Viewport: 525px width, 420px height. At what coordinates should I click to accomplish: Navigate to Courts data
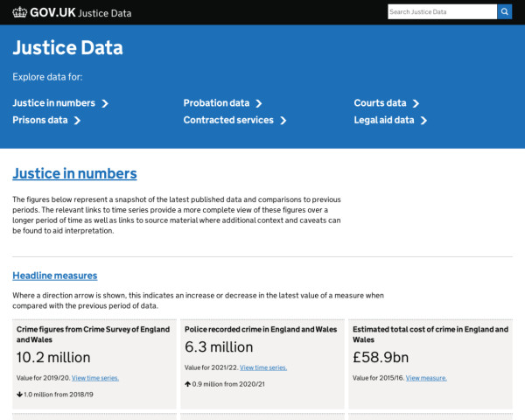pos(380,103)
